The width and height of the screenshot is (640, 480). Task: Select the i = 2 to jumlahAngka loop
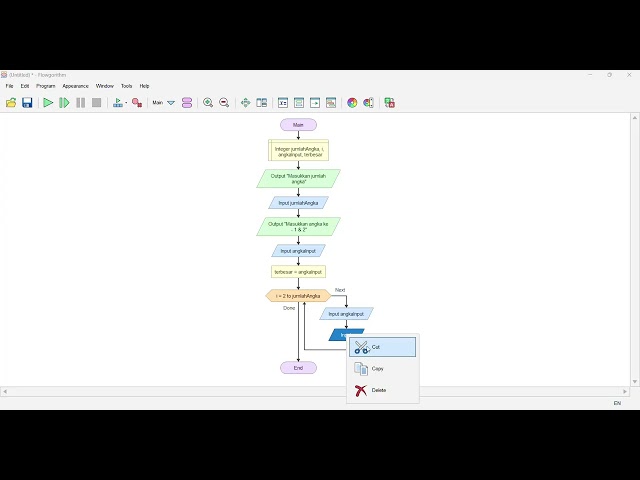(298, 296)
